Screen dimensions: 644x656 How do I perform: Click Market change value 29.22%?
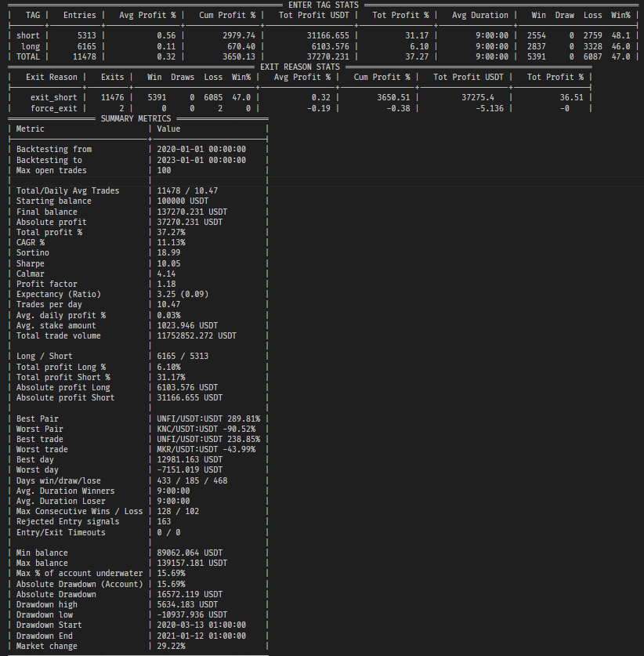pyautogui.click(x=171, y=646)
